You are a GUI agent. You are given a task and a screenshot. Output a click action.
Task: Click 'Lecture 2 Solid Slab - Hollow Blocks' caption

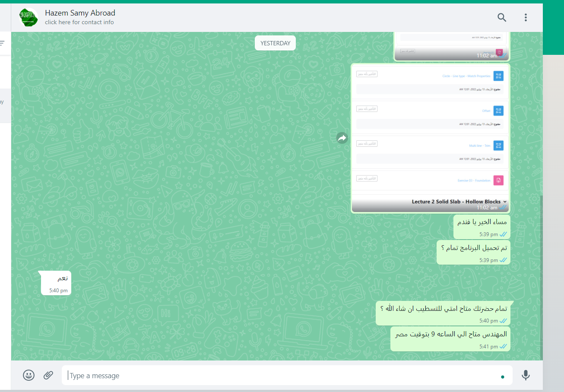tap(456, 202)
